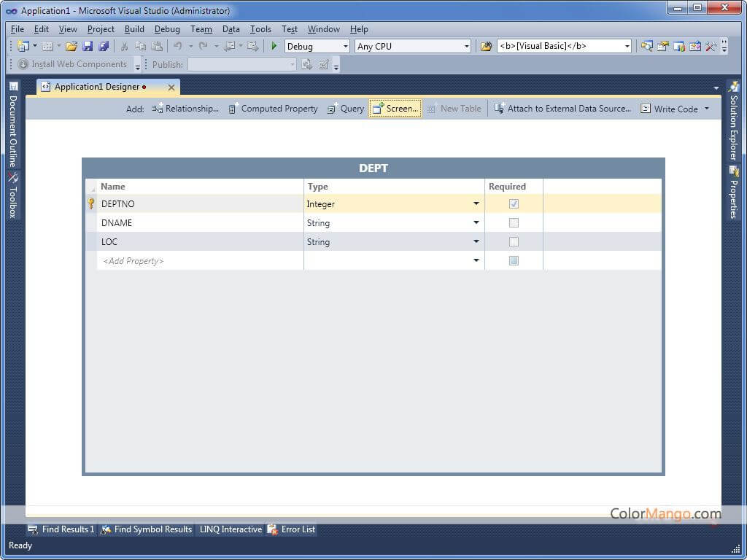Click the Add Screen button
The height and width of the screenshot is (560, 747).
[395, 109]
